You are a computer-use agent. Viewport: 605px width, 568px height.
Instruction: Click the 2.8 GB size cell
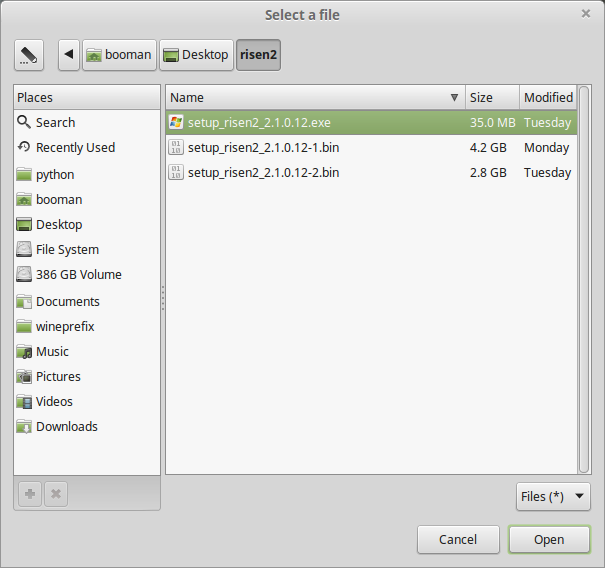click(488, 172)
